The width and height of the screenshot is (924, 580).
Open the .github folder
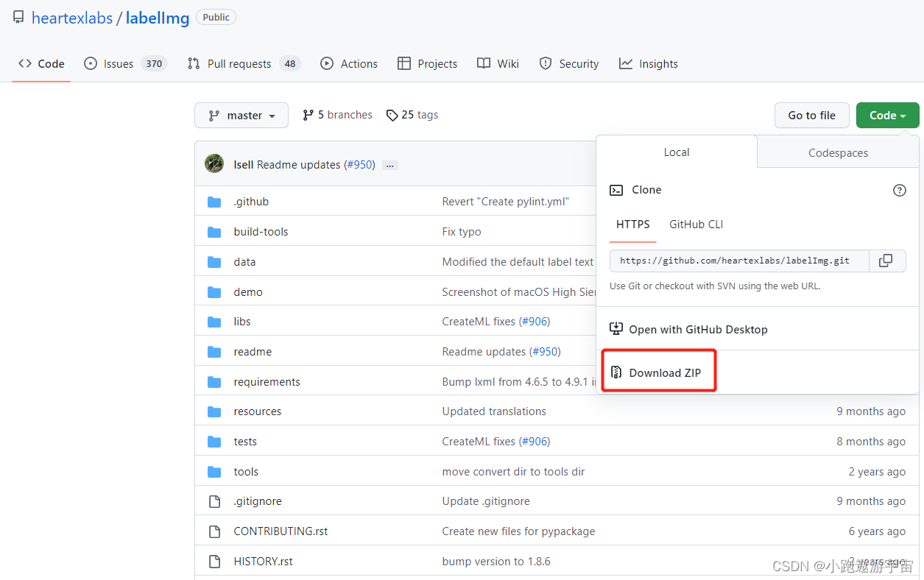[x=251, y=202]
